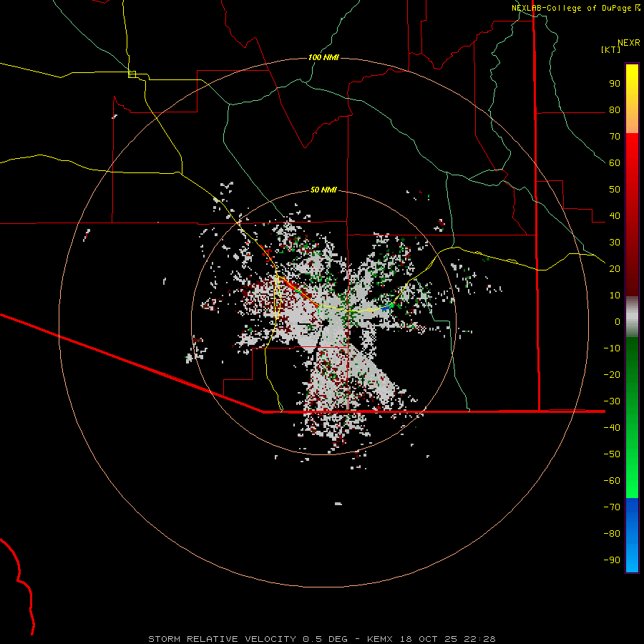Click the gray zero-velocity segment of color bar
Viewport: 644px width, 644px height.
[632, 317]
